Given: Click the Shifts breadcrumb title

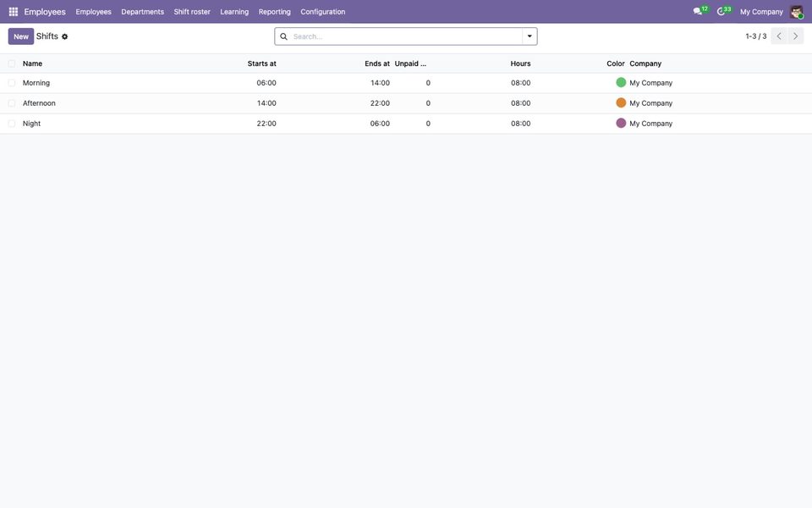Looking at the screenshot, I should point(47,36).
